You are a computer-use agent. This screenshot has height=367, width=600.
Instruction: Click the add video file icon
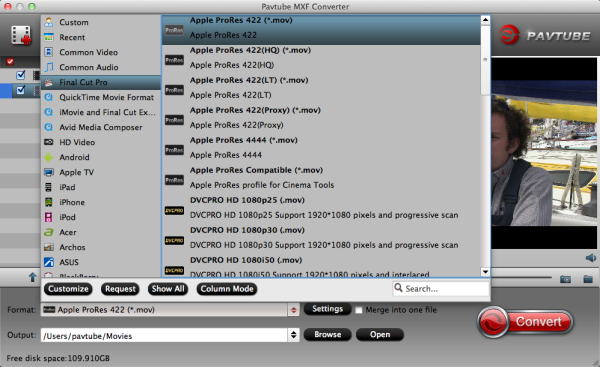pos(21,36)
